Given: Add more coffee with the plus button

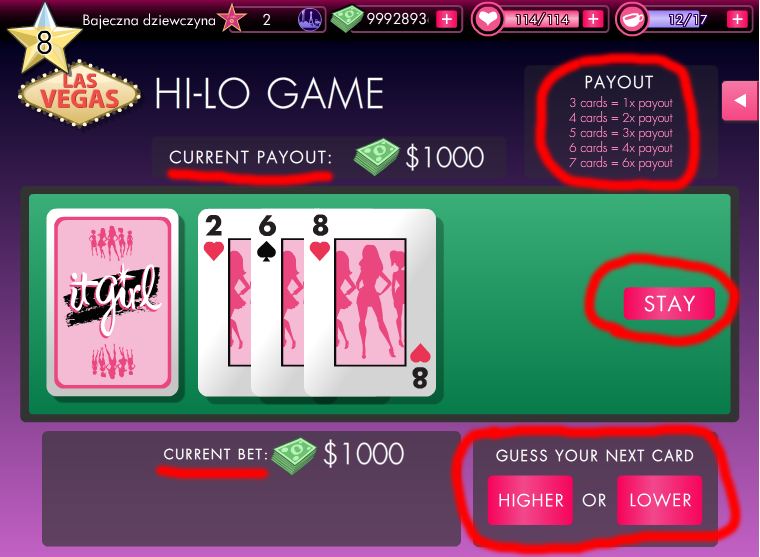Looking at the screenshot, I should point(738,19).
